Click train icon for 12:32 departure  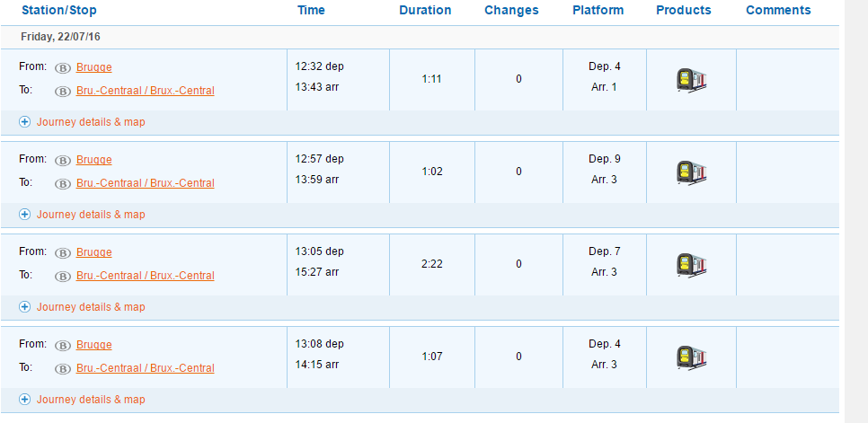tap(691, 80)
